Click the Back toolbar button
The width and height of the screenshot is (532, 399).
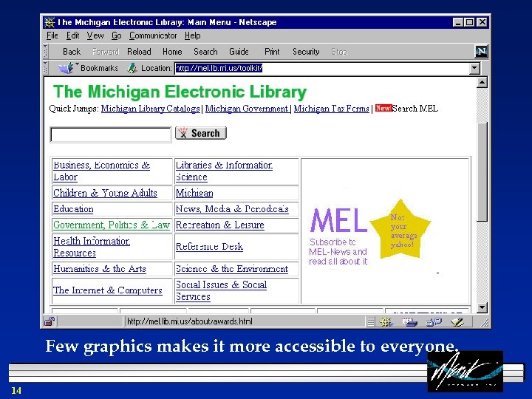pyautogui.click(x=72, y=52)
